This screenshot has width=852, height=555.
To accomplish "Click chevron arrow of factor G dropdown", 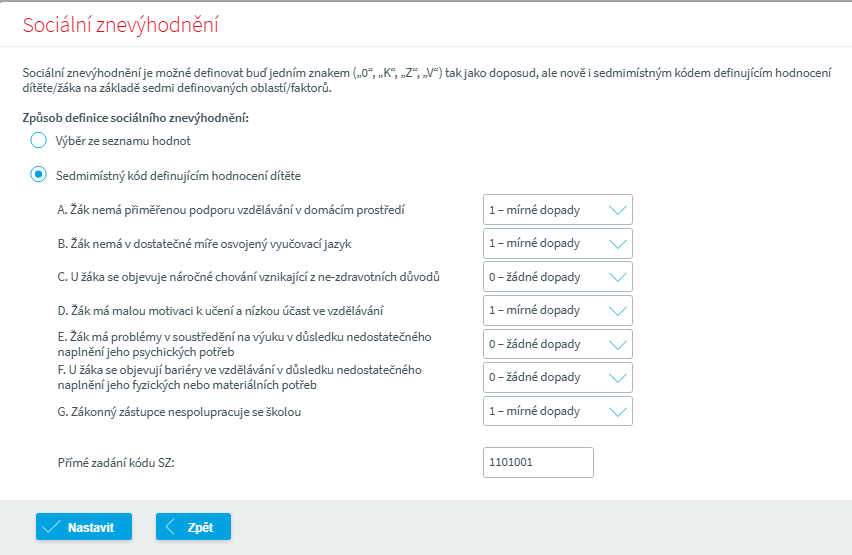I will 619,411.
